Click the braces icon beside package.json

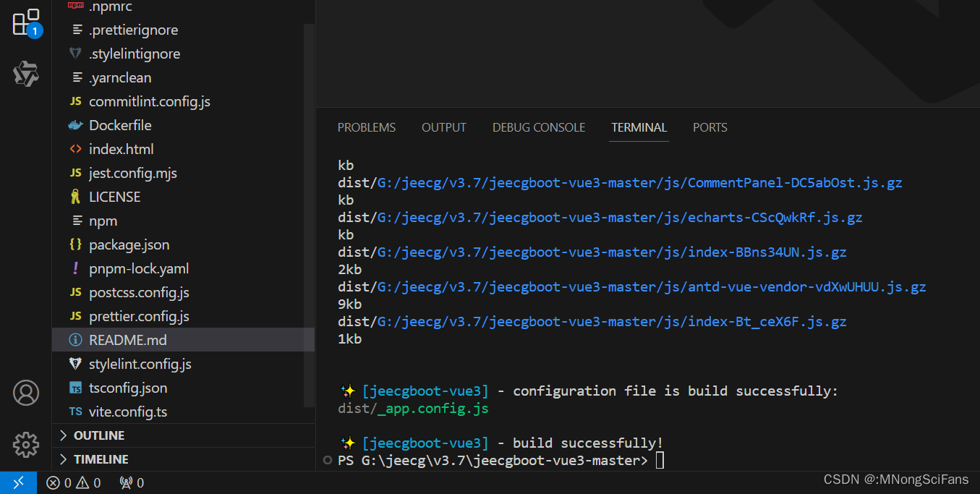(x=75, y=244)
